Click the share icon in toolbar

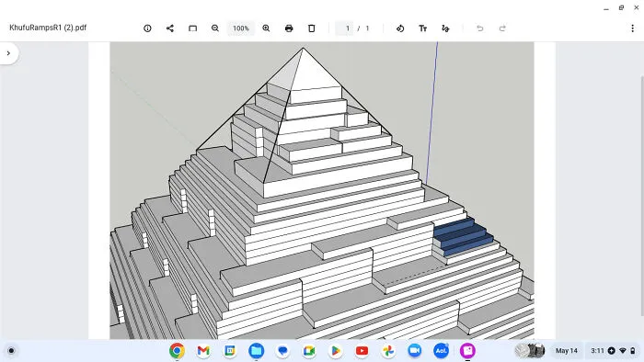point(170,28)
